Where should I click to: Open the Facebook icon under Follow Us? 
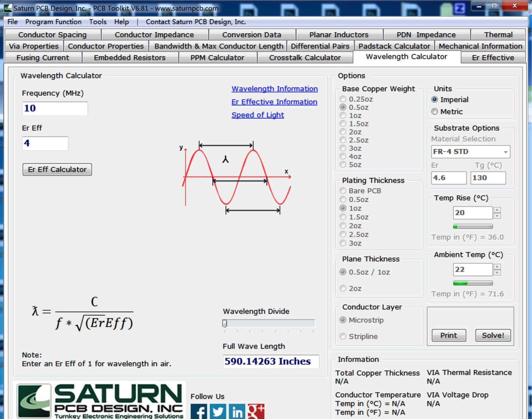199,412
